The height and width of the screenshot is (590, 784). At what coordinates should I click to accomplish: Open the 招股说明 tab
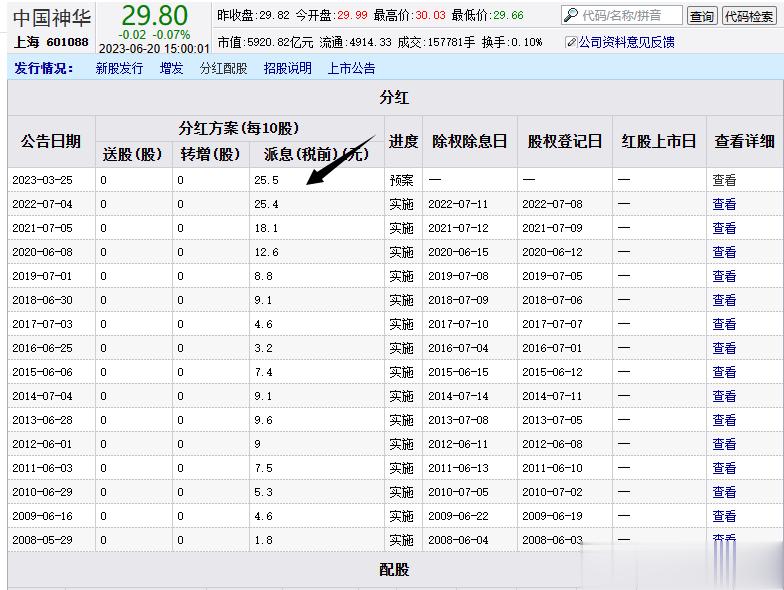click(288, 68)
